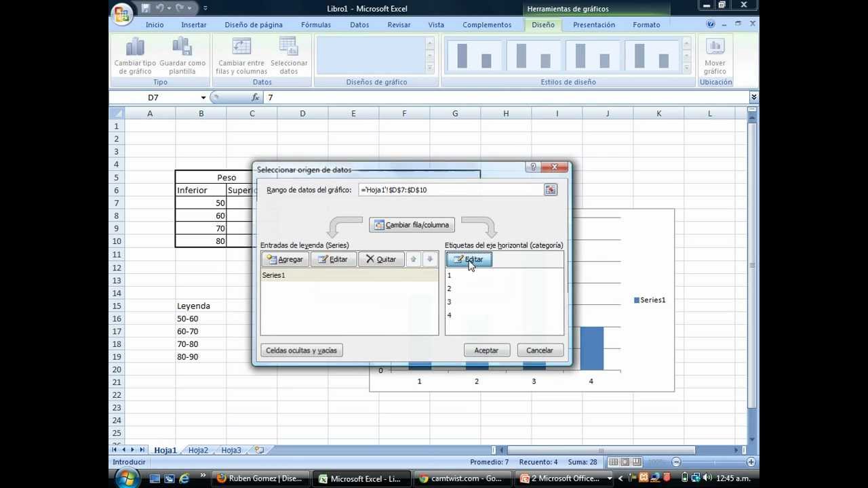Image resolution: width=868 pixels, height=488 pixels.
Task: Click range selector icon in dialog
Action: pos(550,190)
